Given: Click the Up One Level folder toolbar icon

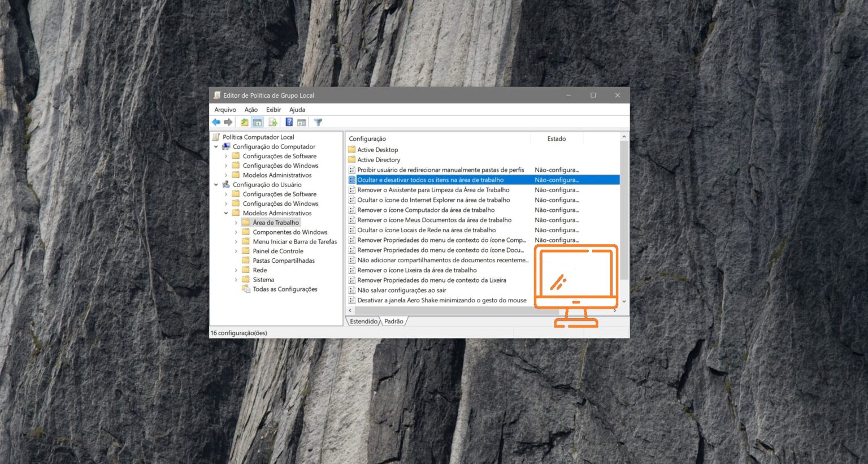Looking at the screenshot, I should (x=244, y=122).
